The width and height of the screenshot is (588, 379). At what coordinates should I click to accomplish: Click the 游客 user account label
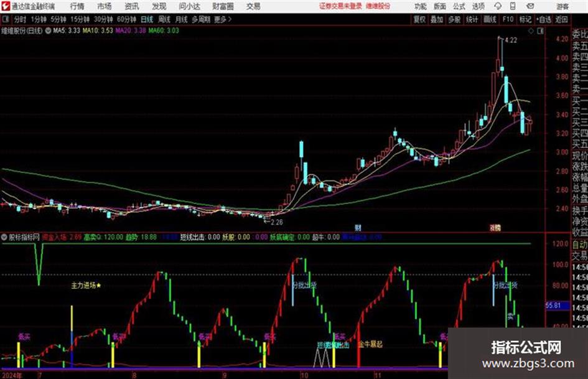pyautogui.click(x=562, y=6)
